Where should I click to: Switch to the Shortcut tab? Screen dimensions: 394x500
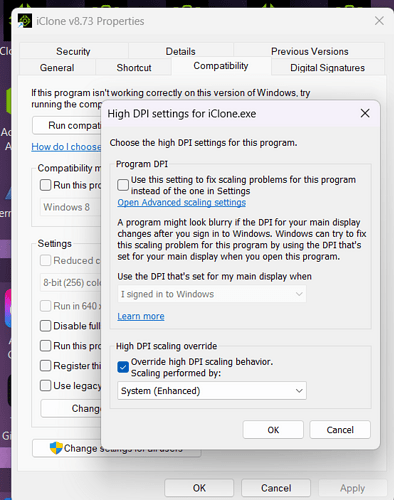134,67
